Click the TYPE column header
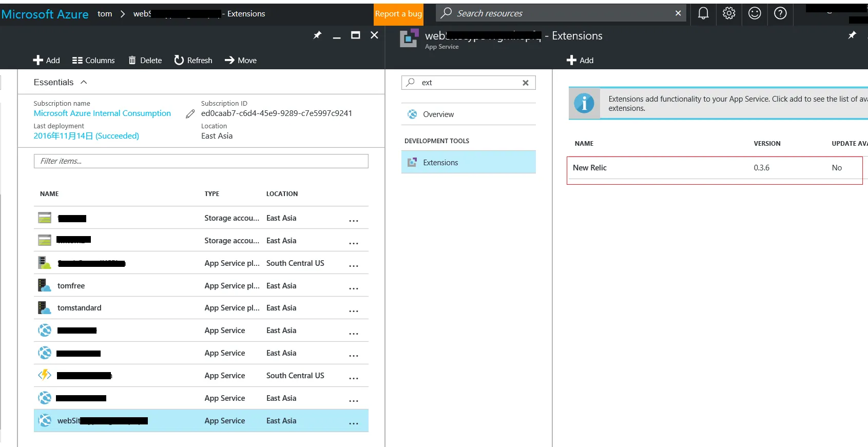This screenshot has height=447, width=868. (x=212, y=194)
